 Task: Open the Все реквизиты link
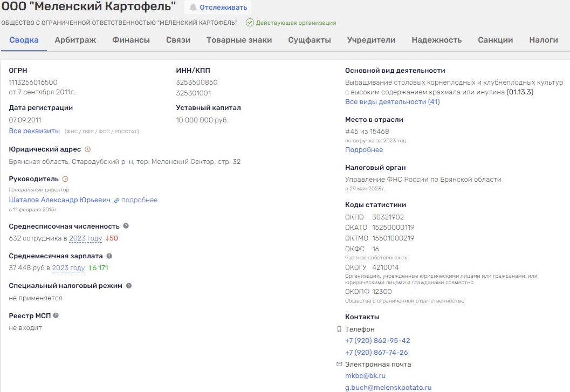[34, 131]
